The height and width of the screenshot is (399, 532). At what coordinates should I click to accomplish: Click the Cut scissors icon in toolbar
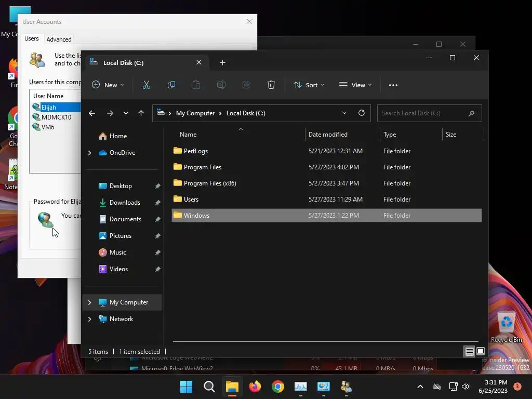pos(146,85)
